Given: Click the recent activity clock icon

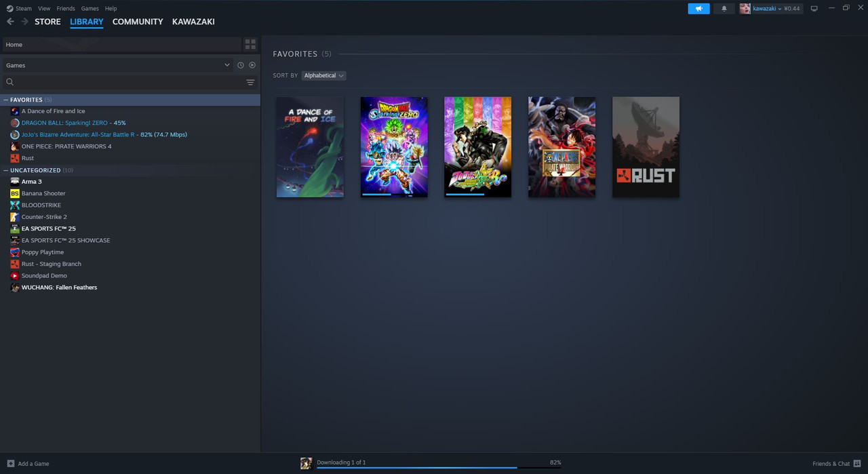Looking at the screenshot, I should tap(241, 65).
